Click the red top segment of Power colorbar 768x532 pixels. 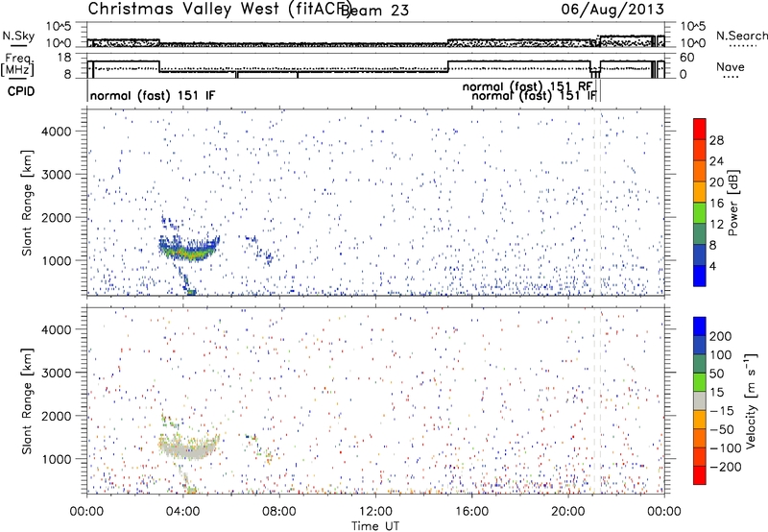pyautogui.click(x=700, y=129)
